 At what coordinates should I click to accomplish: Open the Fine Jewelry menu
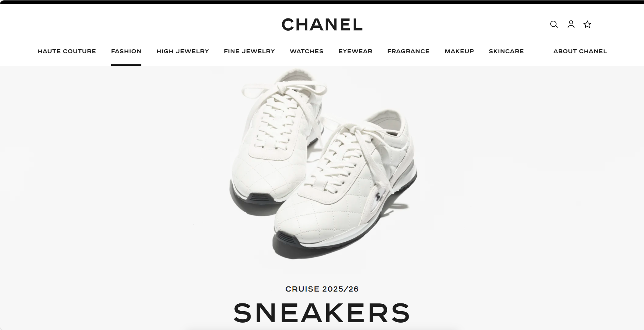[x=249, y=51]
